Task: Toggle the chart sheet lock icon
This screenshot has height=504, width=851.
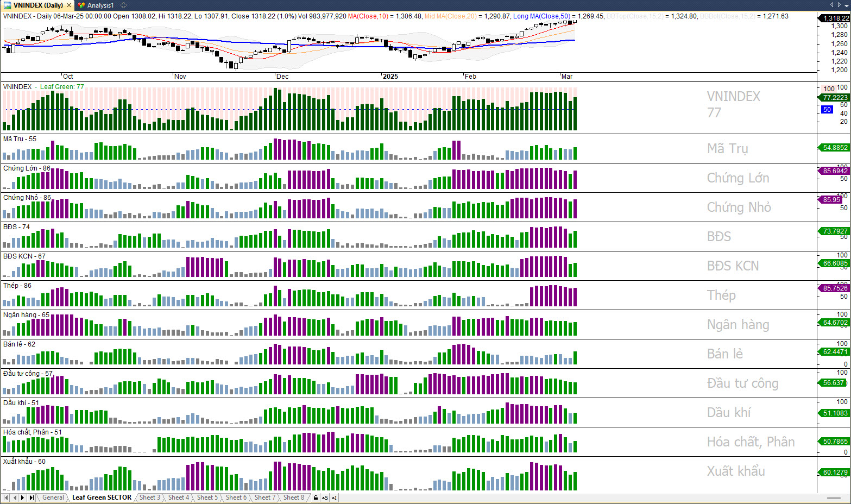Action: pos(316,497)
